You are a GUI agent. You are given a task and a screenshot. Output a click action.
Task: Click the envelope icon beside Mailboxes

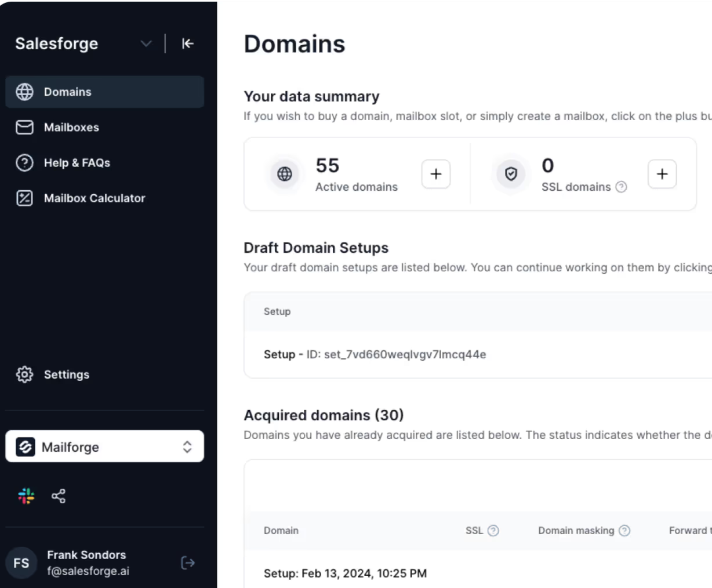pyautogui.click(x=24, y=127)
